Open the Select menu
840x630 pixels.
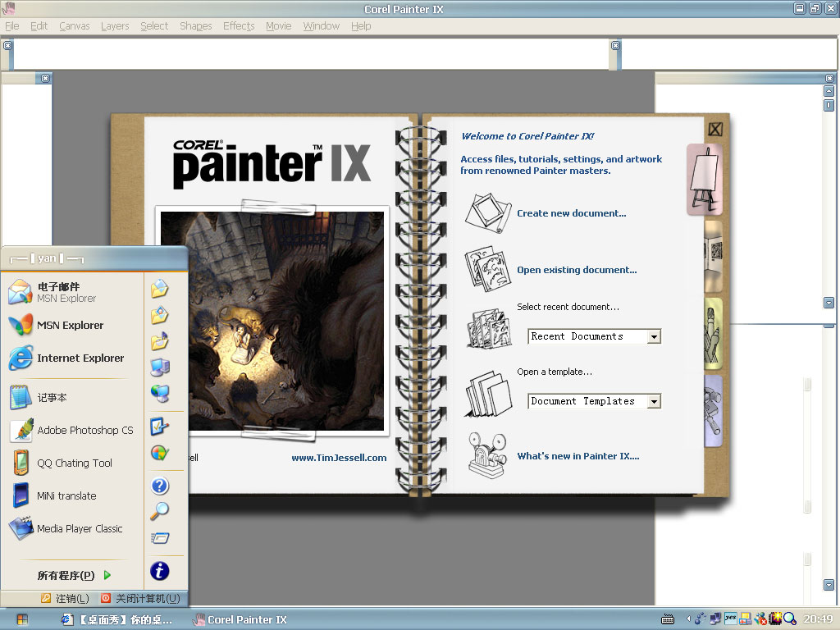coord(154,26)
